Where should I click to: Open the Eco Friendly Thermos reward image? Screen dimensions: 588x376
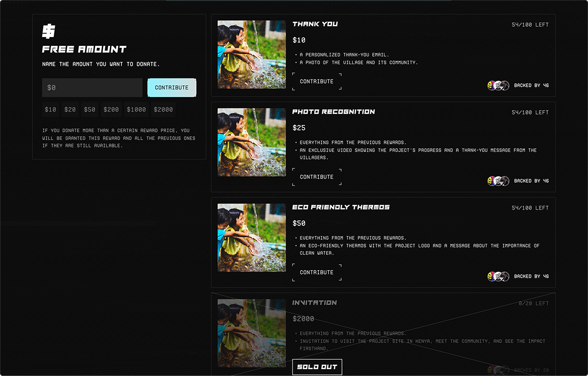click(251, 238)
